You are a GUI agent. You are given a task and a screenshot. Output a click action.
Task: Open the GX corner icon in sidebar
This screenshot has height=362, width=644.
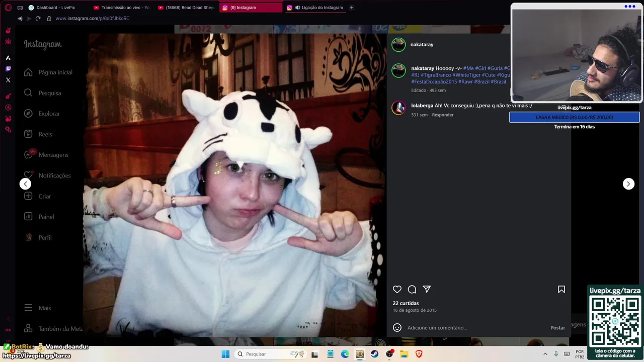(8, 330)
